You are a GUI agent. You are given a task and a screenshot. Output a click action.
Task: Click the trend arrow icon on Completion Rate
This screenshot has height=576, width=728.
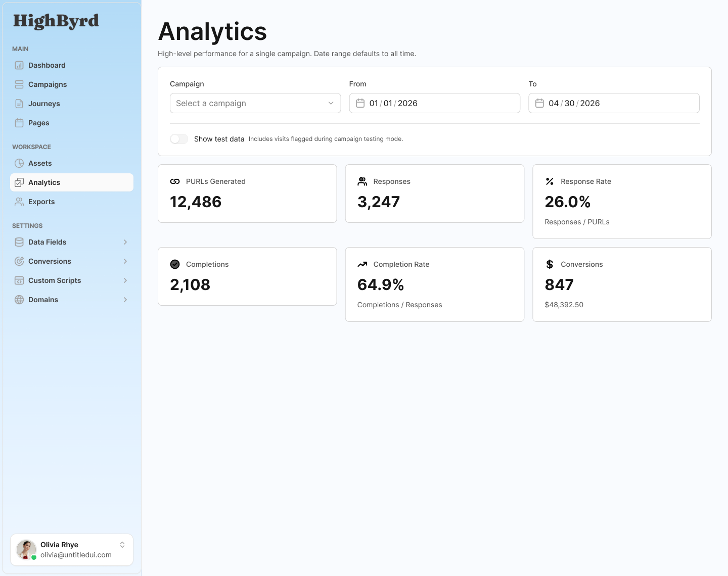pos(362,264)
